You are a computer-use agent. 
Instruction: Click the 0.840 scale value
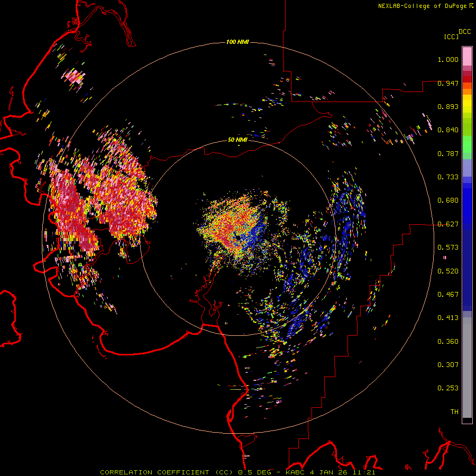(x=448, y=130)
